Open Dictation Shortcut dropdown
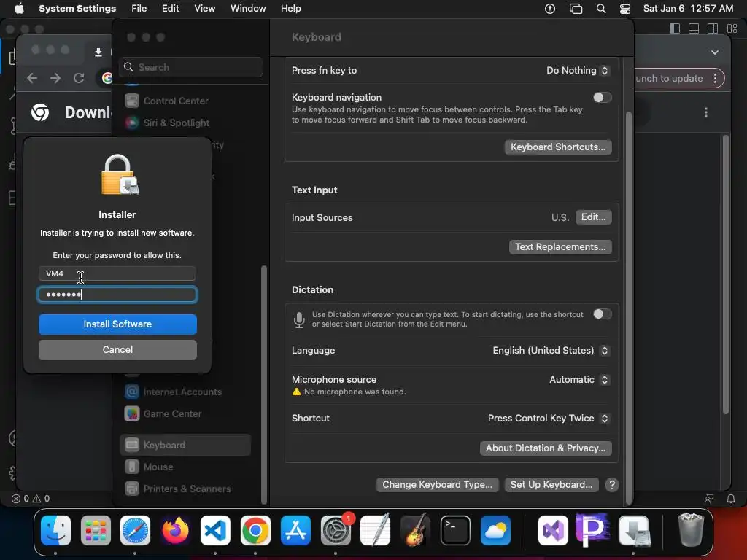This screenshot has height=560, width=747. tap(549, 418)
